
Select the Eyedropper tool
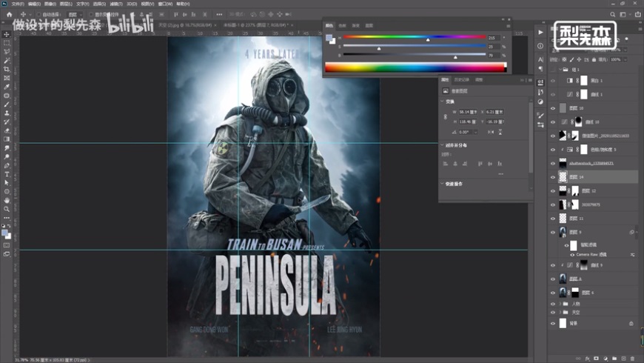coord(7,87)
